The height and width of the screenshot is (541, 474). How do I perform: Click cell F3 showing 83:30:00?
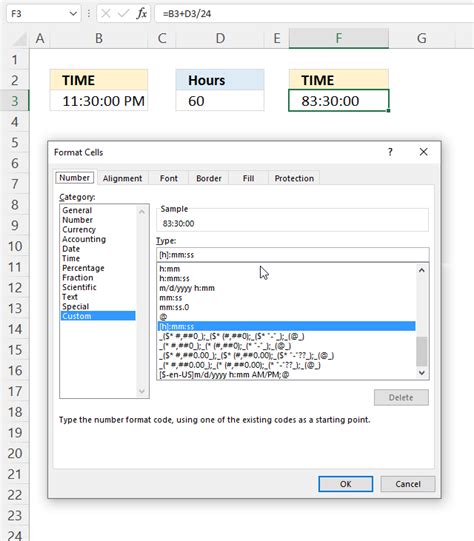[339, 101]
